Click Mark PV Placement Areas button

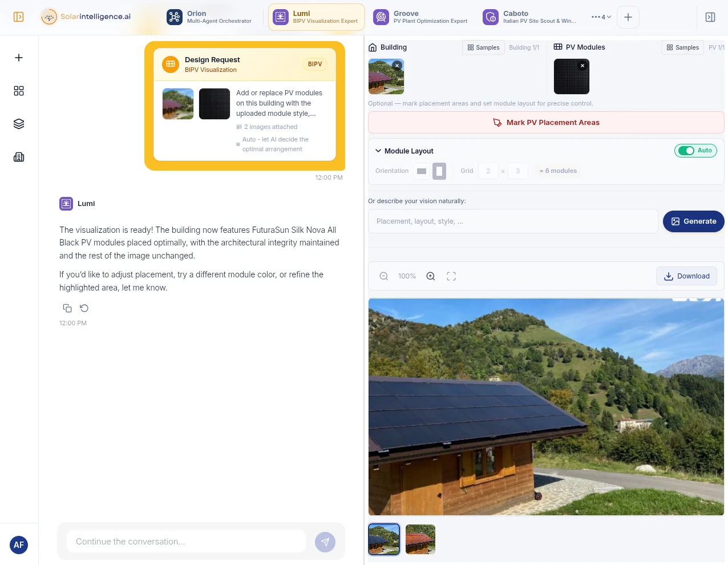[546, 123]
